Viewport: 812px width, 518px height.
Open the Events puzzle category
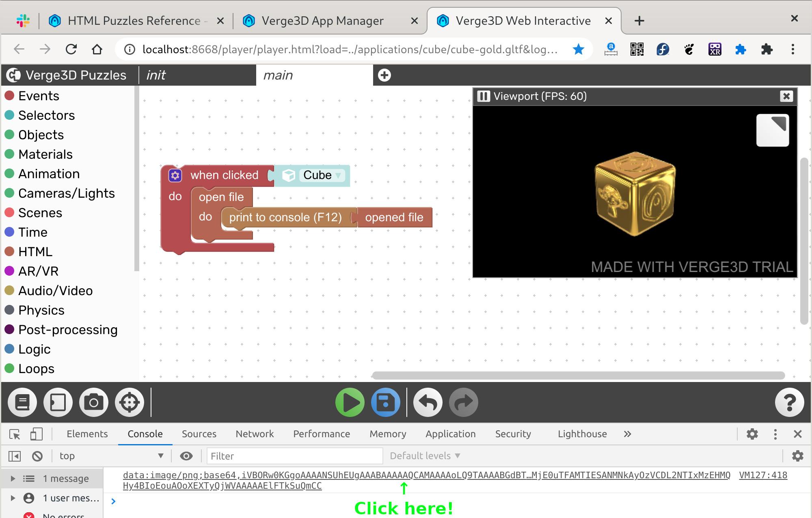pos(39,96)
